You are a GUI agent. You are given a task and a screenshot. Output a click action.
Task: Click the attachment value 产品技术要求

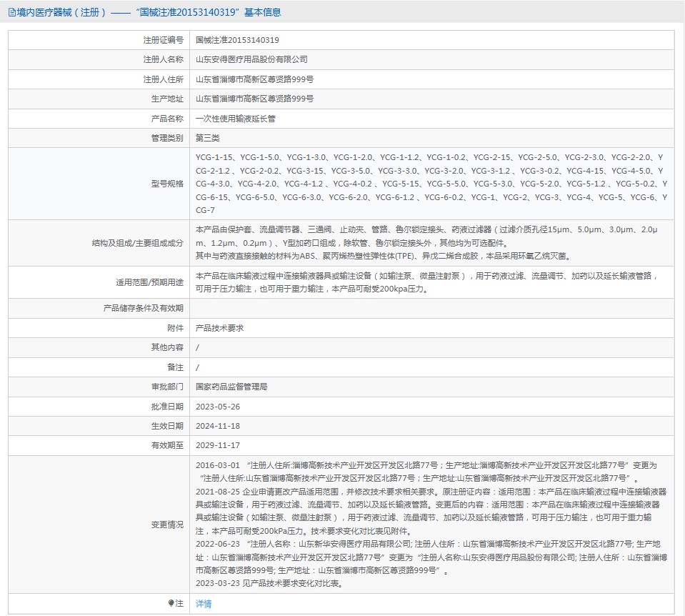tap(219, 328)
